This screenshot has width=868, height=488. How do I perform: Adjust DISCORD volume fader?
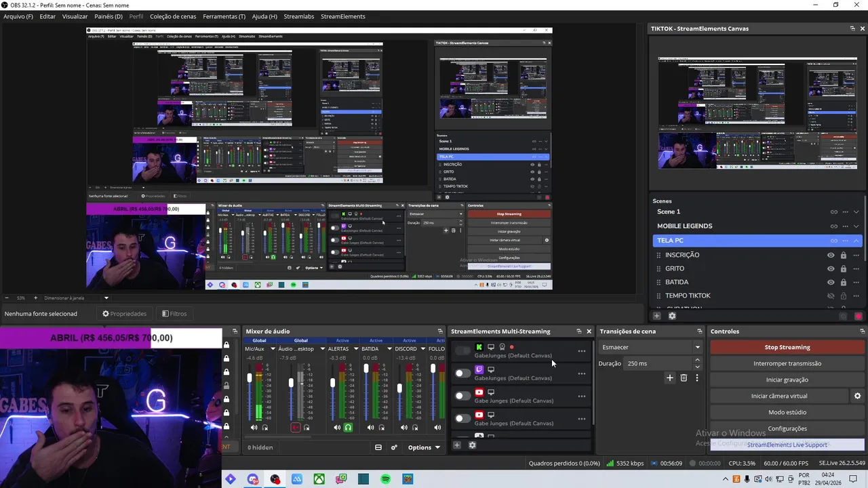399,388
